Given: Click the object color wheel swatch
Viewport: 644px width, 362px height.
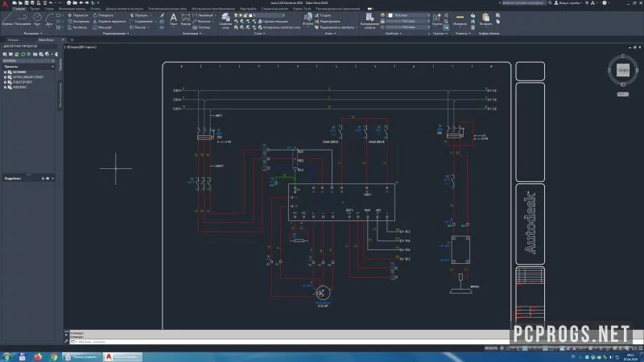Looking at the screenshot, I should coord(383,15).
